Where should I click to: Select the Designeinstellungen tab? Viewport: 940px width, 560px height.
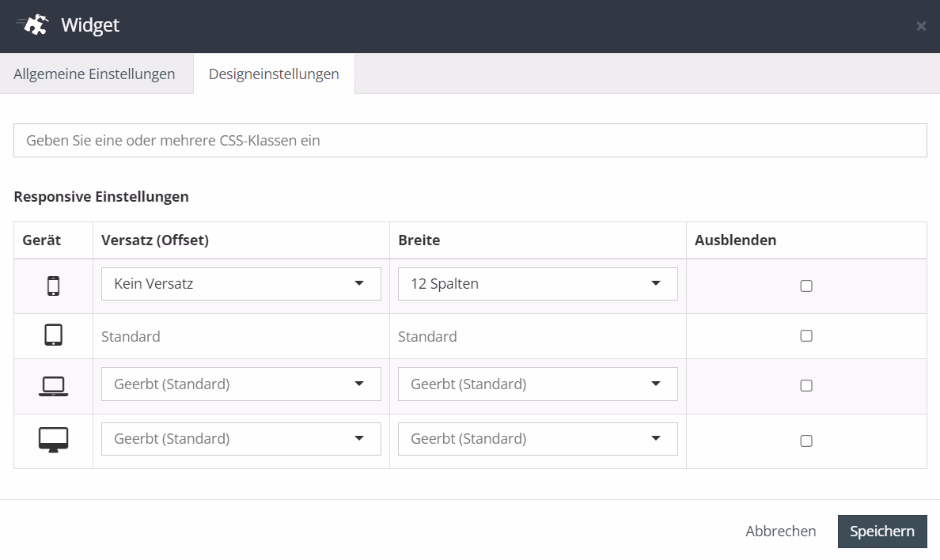point(274,74)
